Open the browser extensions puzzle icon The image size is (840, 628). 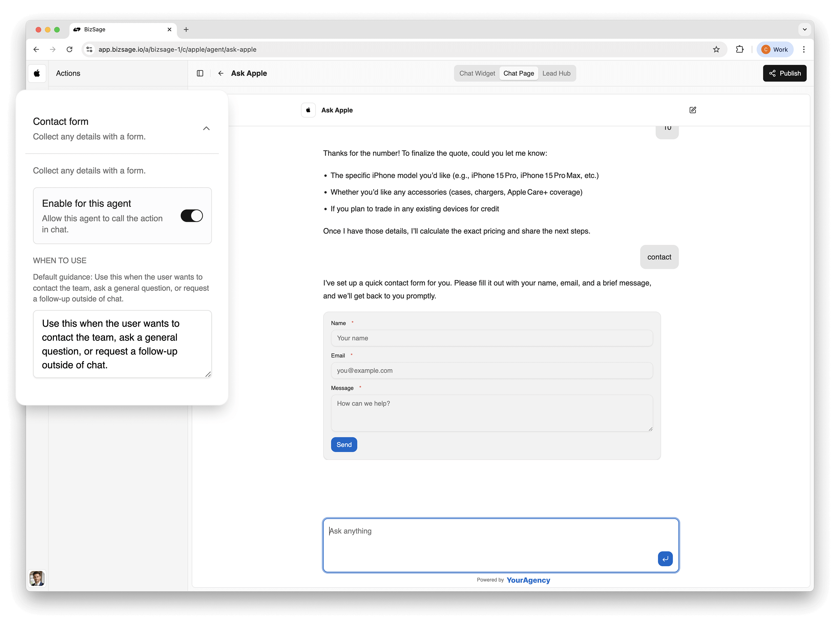pyautogui.click(x=739, y=49)
